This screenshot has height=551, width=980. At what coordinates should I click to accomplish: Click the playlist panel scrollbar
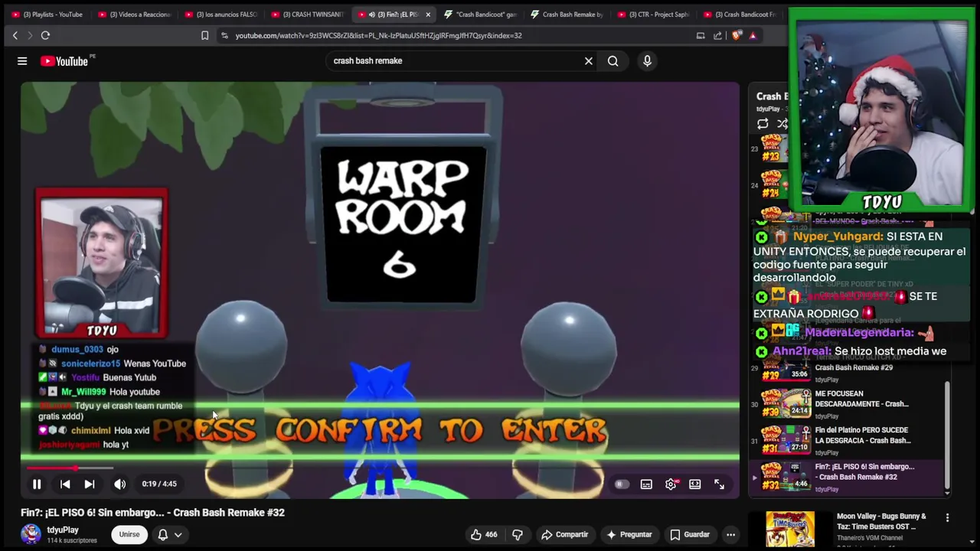click(947, 436)
